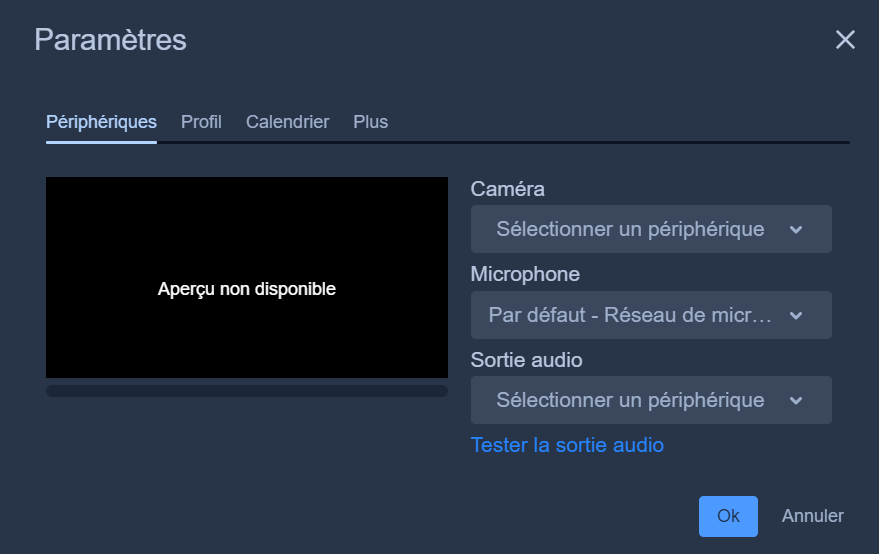Open the Microphone 'Par défaut' dropdown
The width and height of the screenshot is (879, 554).
tap(651, 315)
